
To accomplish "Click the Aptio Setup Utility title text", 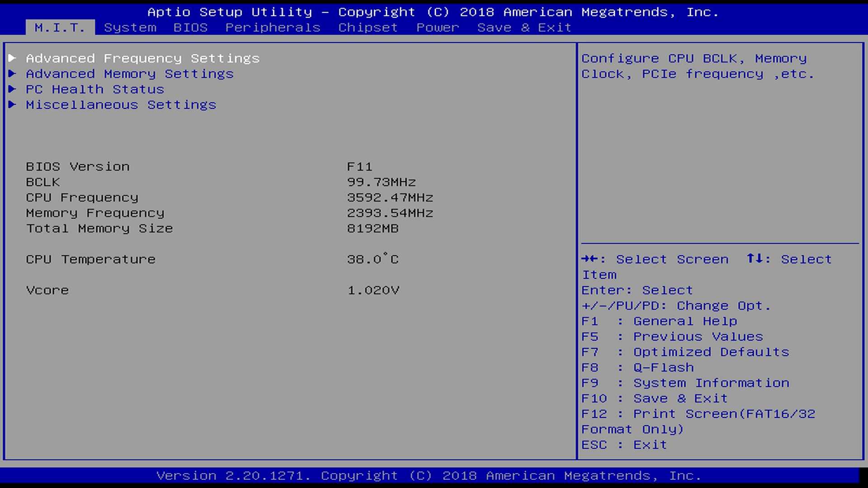I will [x=433, y=12].
